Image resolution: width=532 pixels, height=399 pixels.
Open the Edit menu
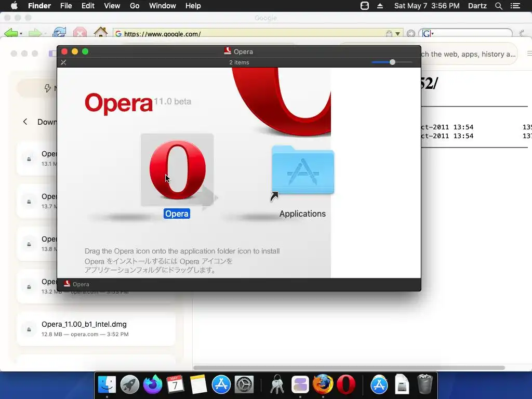pyautogui.click(x=88, y=6)
